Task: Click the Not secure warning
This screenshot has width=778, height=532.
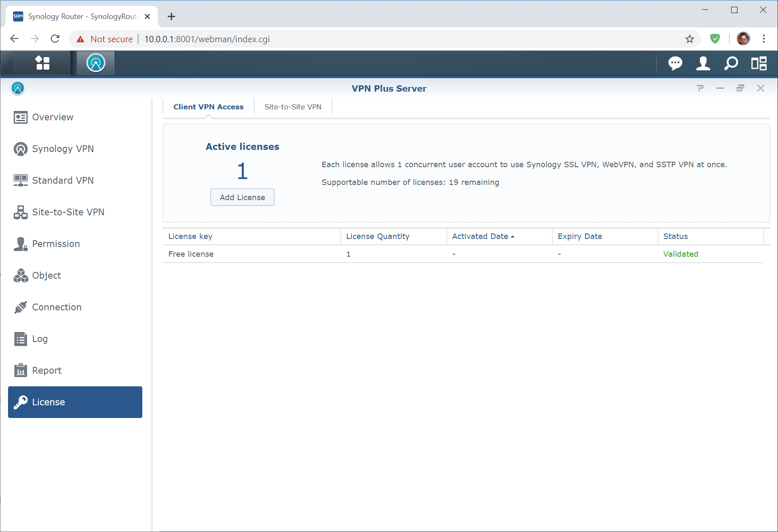Action: [105, 39]
